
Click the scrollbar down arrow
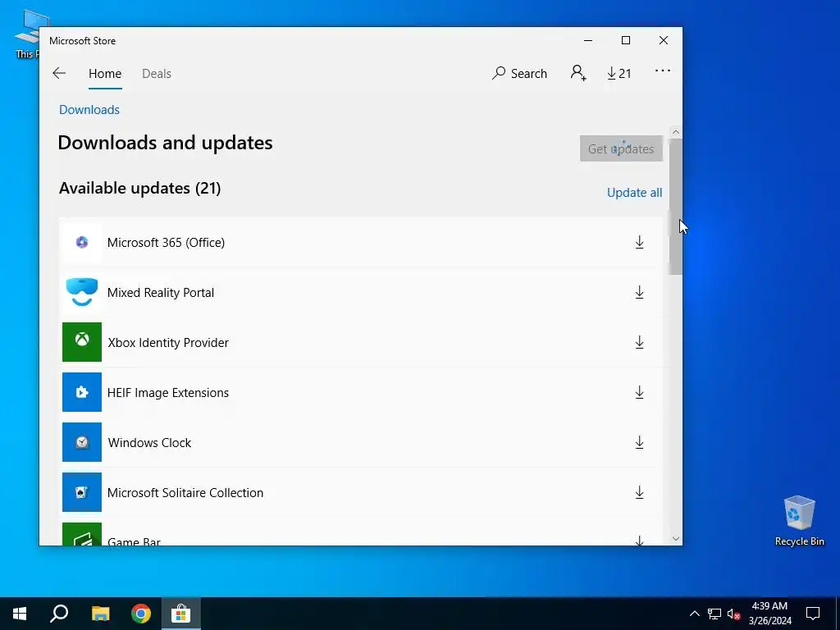[x=676, y=539]
